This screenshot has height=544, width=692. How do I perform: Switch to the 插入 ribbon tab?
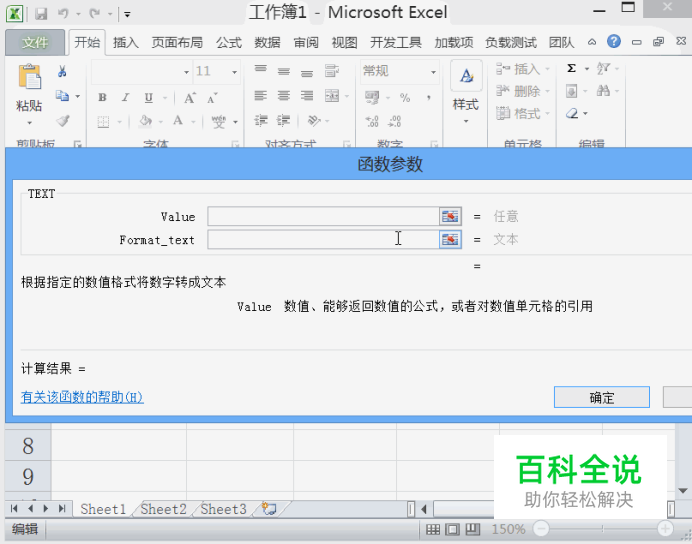pos(126,42)
